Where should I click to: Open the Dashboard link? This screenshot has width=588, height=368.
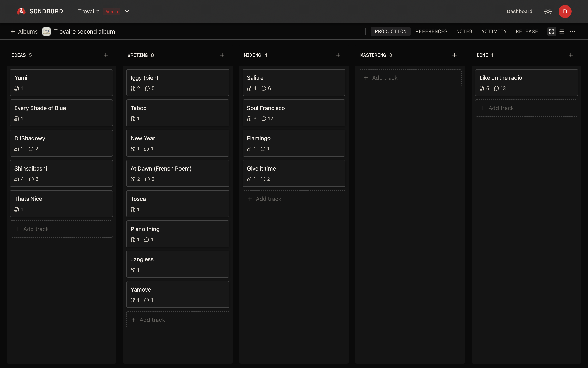(x=519, y=11)
